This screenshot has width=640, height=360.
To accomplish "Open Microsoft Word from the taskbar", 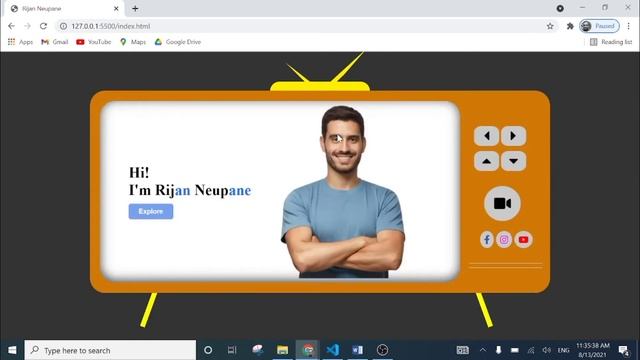I will (358, 350).
